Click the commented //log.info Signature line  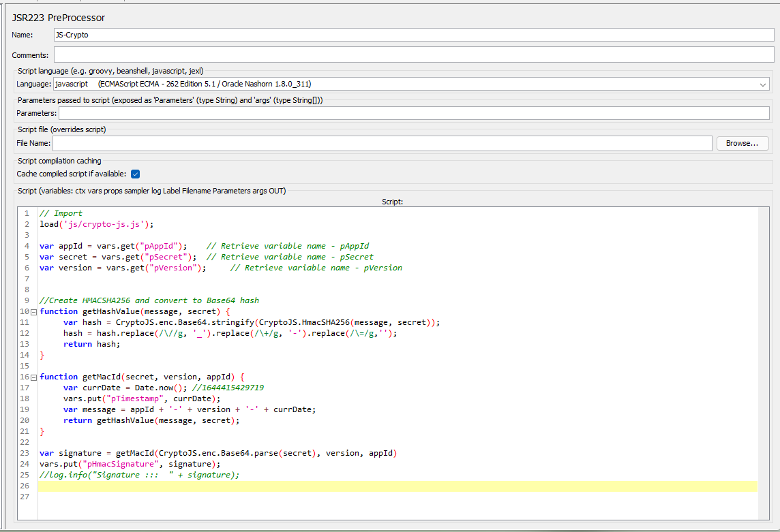tap(139, 475)
